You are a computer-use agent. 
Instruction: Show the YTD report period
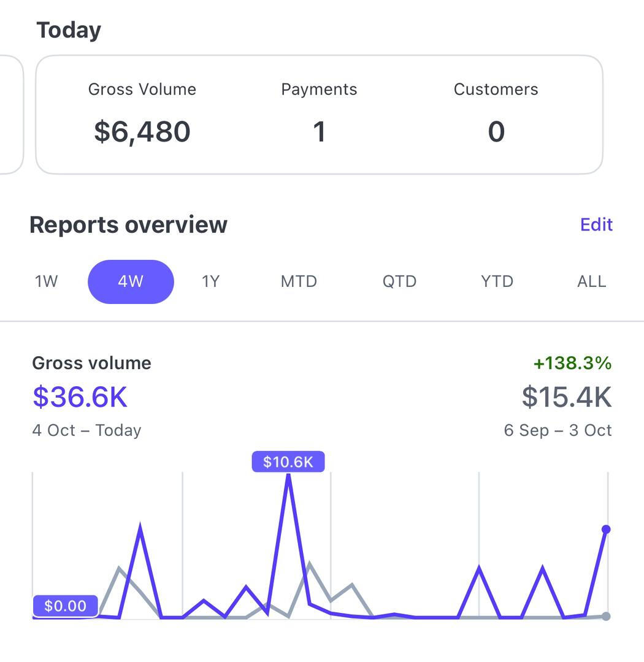[497, 281]
